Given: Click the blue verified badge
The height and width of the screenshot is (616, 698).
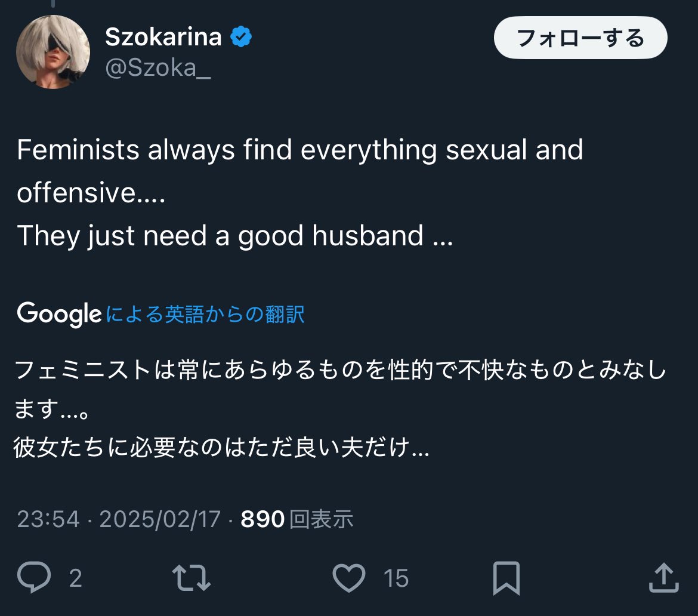Looking at the screenshot, I should coord(240,38).
